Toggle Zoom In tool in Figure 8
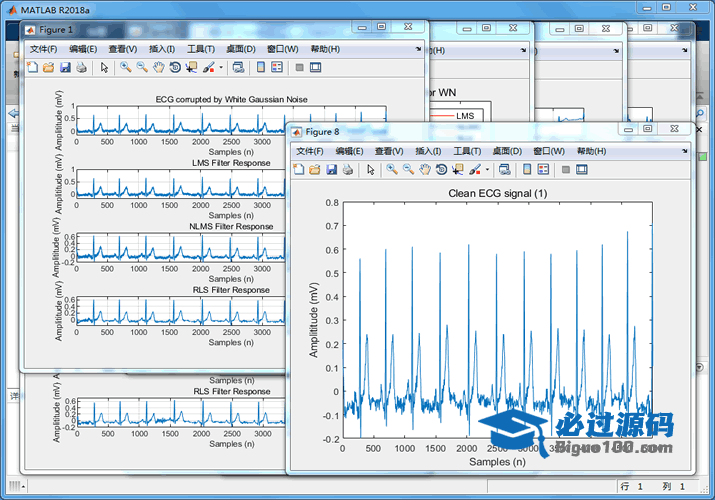This screenshot has height=500, width=715. point(392,170)
